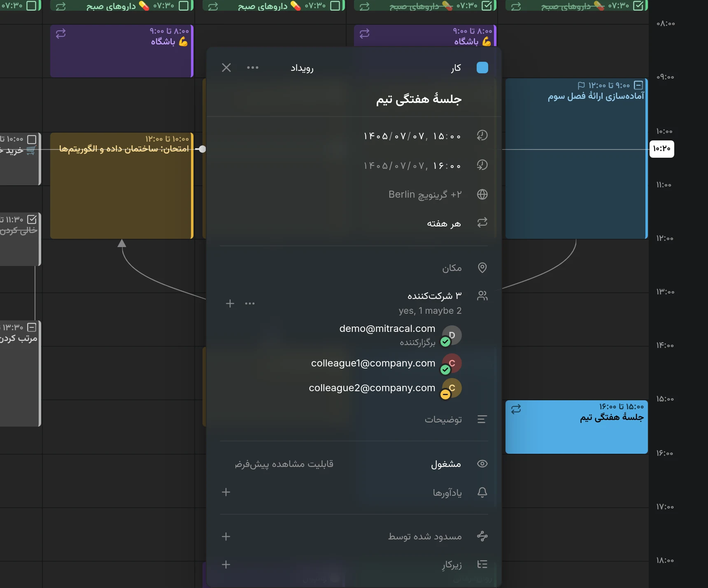Add a reminder in یادآورها row
Image resolution: width=708 pixels, height=588 pixels.
pos(226,492)
